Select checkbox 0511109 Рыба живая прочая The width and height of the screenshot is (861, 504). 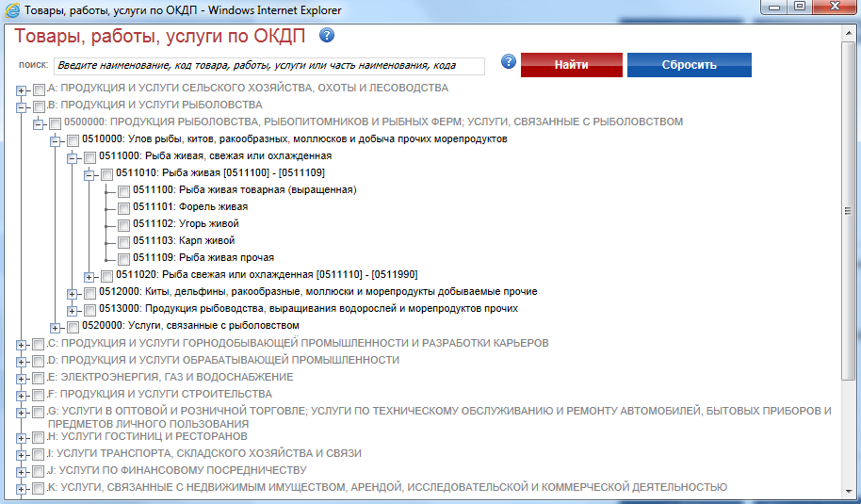tap(123, 259)
